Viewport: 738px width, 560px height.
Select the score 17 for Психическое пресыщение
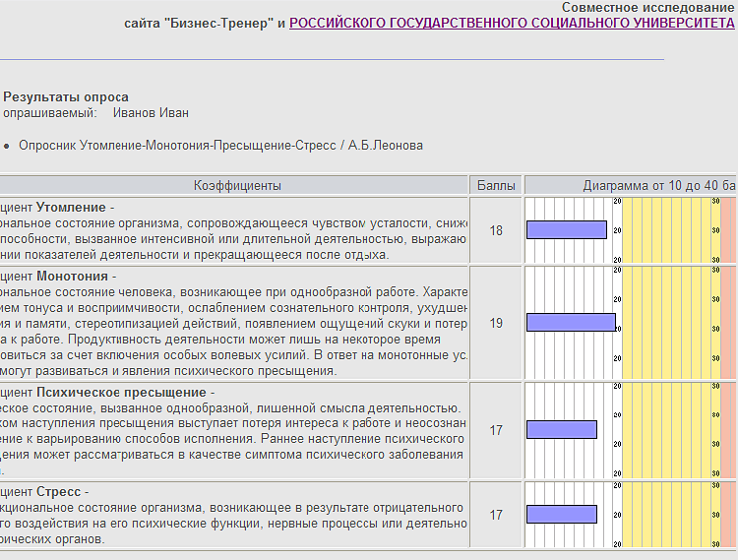[496, 430]
